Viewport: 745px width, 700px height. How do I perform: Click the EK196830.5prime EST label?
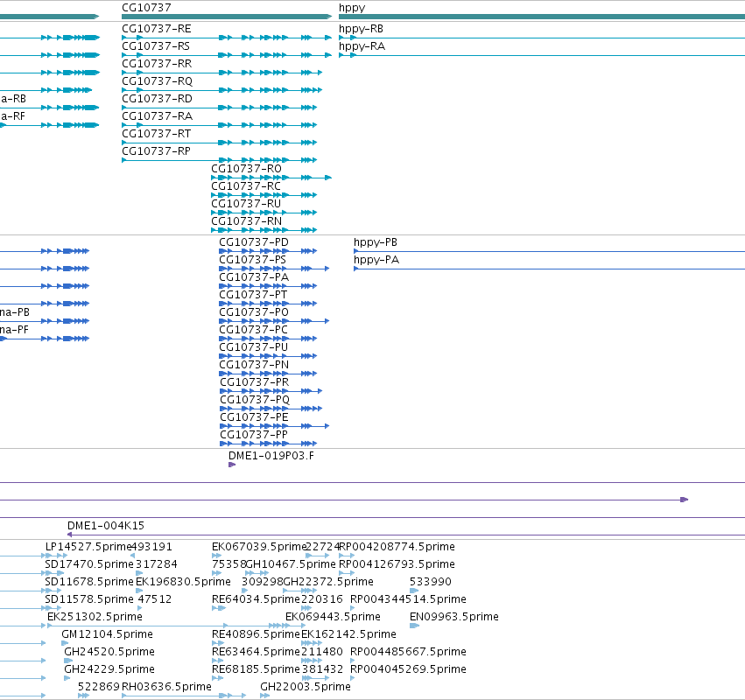[x=183, y=582]
